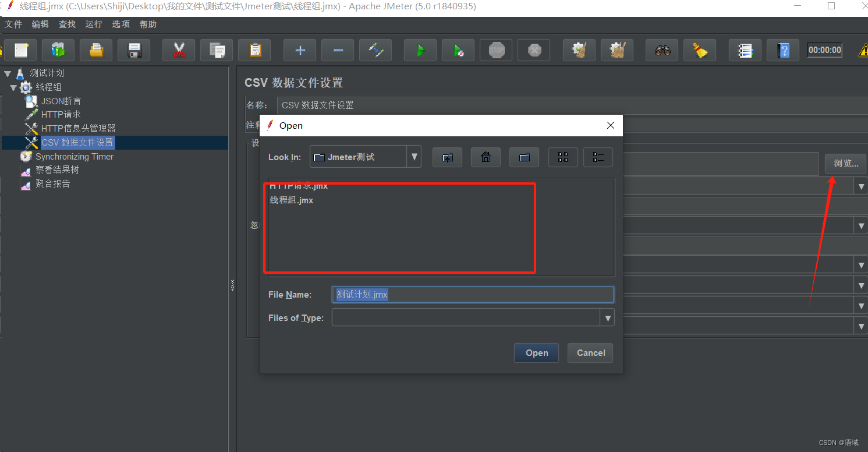Open the Files of Type dropdown
Image resolution: width=868 pixels, height=452 pixels.
608,318
